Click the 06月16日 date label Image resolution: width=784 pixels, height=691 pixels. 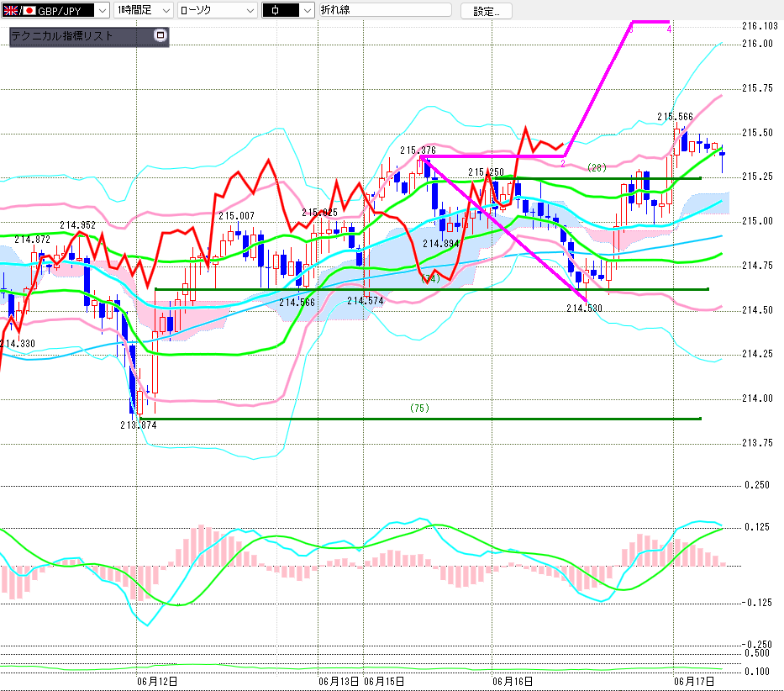[513, 682]
